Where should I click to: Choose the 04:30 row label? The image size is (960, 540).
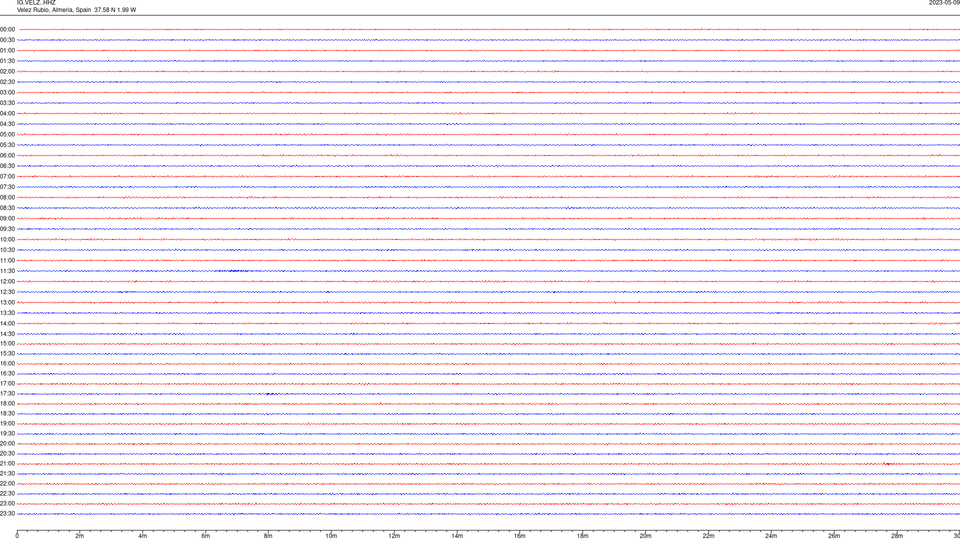pyautogui.click(x=7, y=124)
